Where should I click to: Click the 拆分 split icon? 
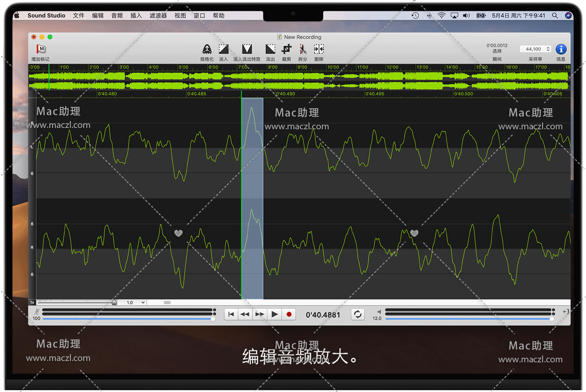pyautogui.click(x=303, y=49)
